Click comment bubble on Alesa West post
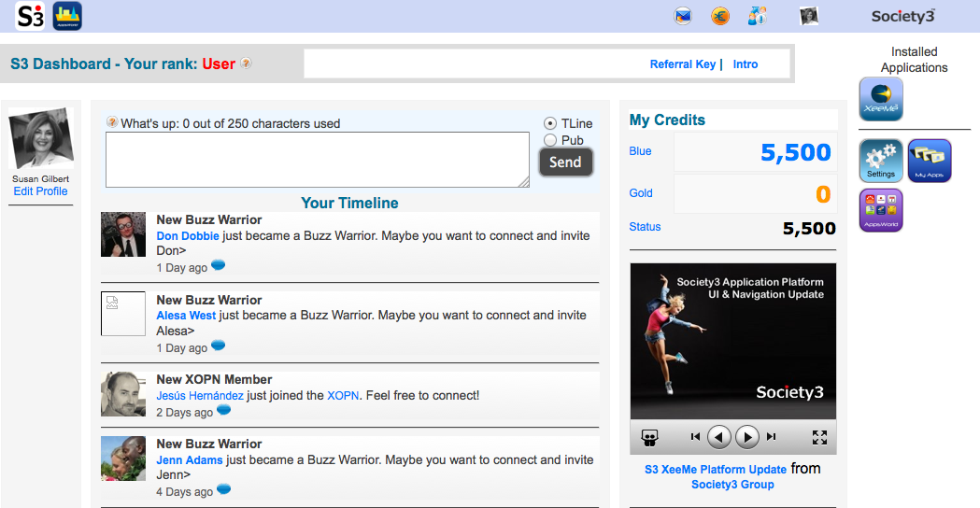 (218, 345)
